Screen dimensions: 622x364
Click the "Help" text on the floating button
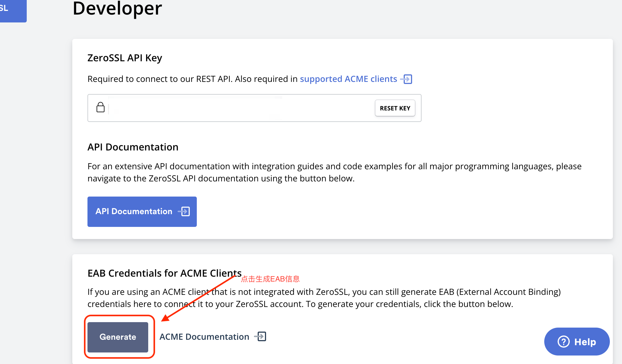coord(585,342)
